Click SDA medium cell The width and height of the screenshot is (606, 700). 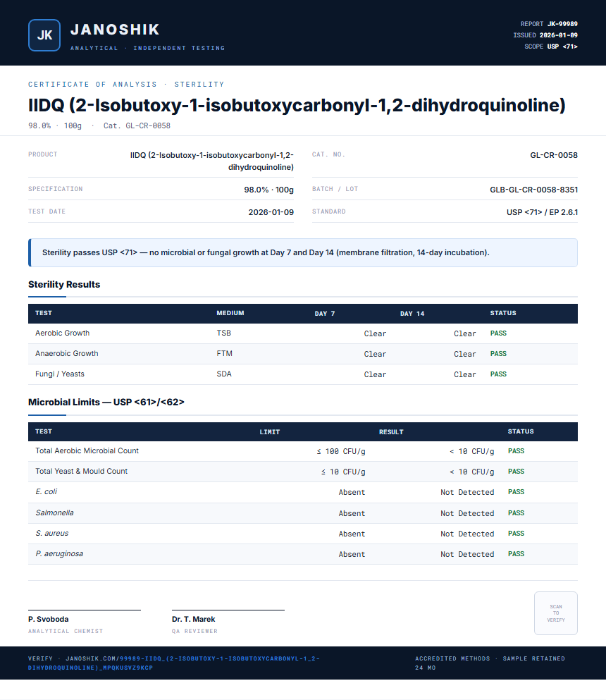tap(224, 374)
